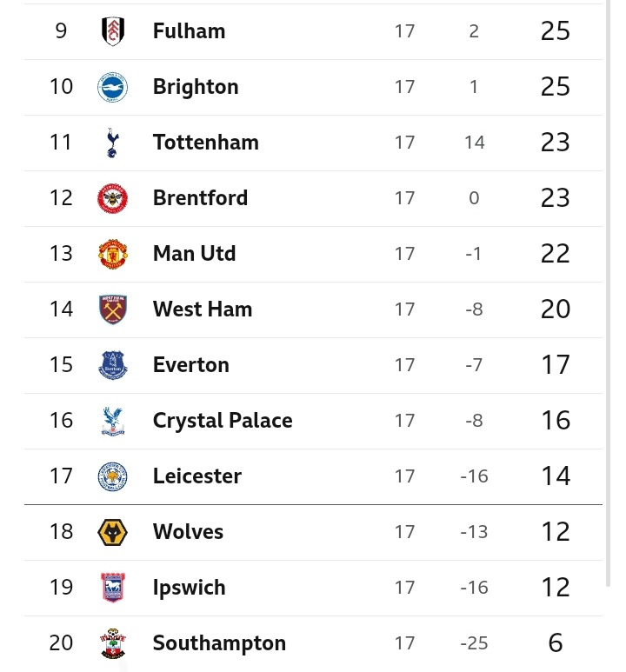Click Leicester's points total 14
The image size is (626, 672).
(556, 476)
